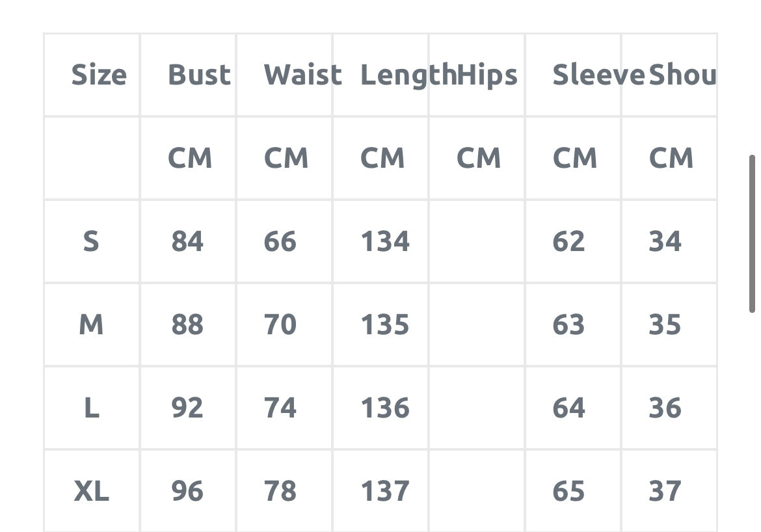
Task: Click length value 136 in L row
Action: coord(385,408)
